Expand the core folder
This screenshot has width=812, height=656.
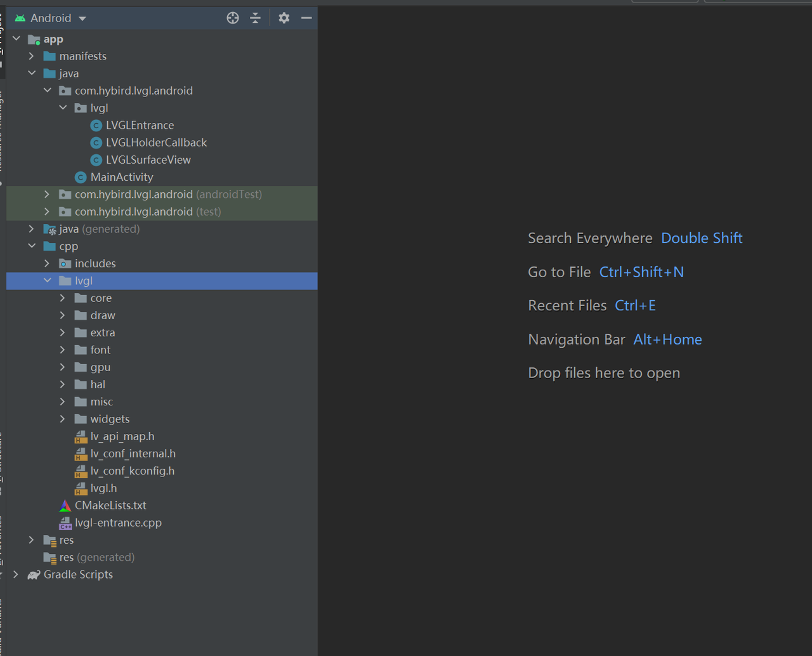(63, 298)
